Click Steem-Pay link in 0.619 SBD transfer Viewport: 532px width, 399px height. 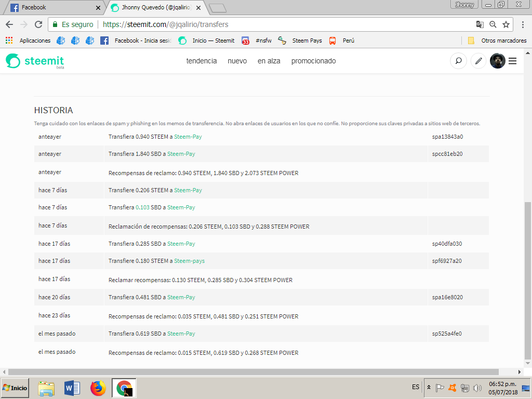[181, 334]
